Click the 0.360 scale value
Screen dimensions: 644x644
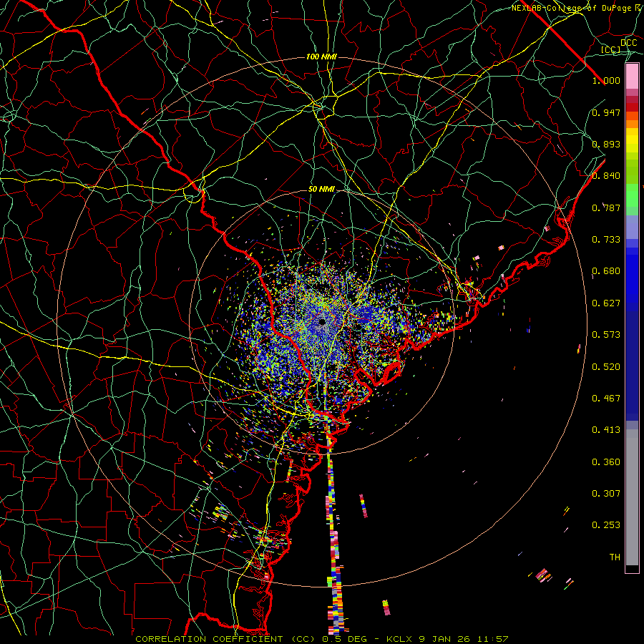[606, 462]
